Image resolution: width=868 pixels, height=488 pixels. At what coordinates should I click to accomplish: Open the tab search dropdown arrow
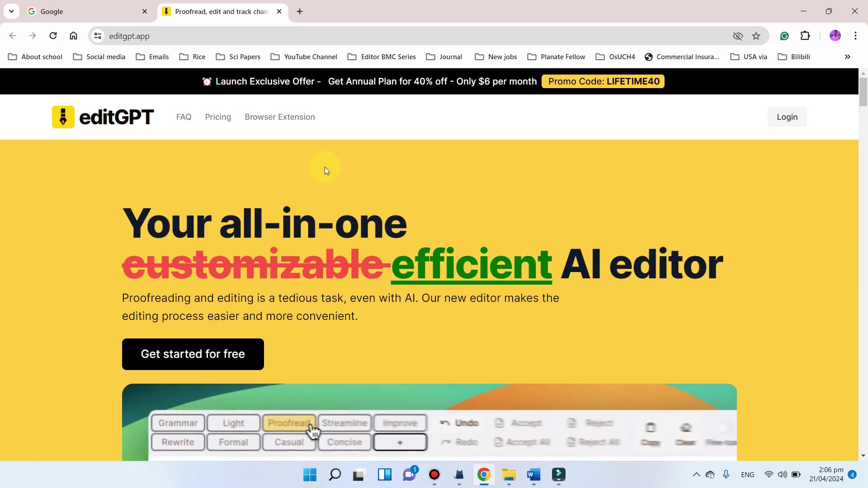11,11
